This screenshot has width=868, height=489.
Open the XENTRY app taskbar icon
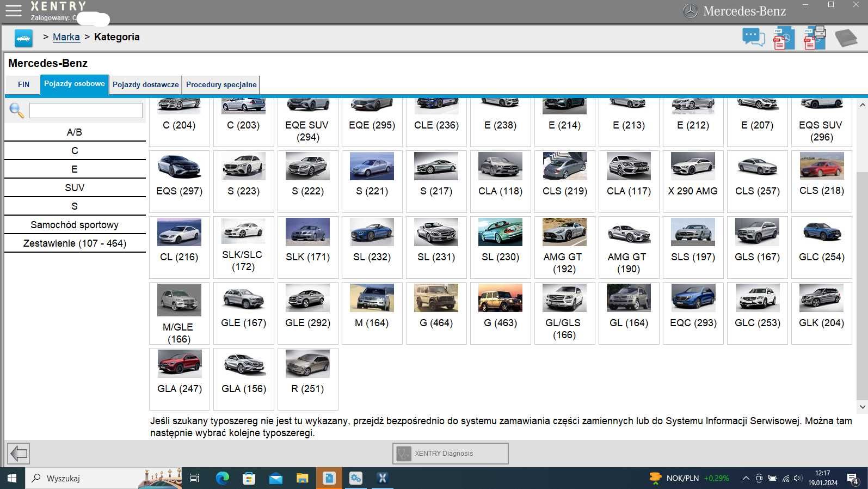click(x=382, y=478)
